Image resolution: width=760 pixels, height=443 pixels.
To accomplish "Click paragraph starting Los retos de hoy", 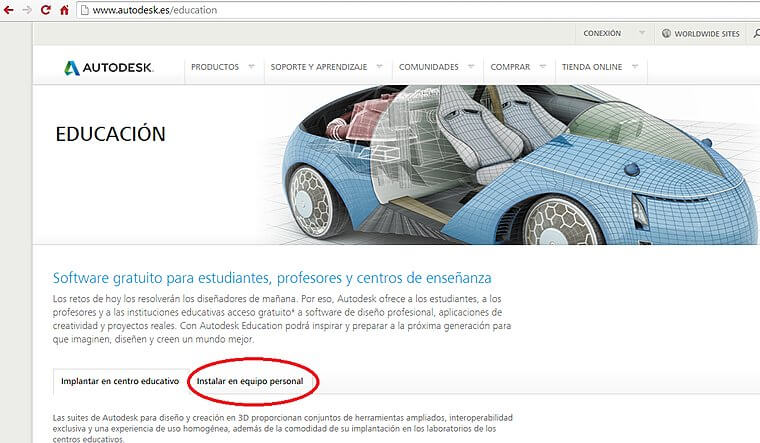I will 282,319.
